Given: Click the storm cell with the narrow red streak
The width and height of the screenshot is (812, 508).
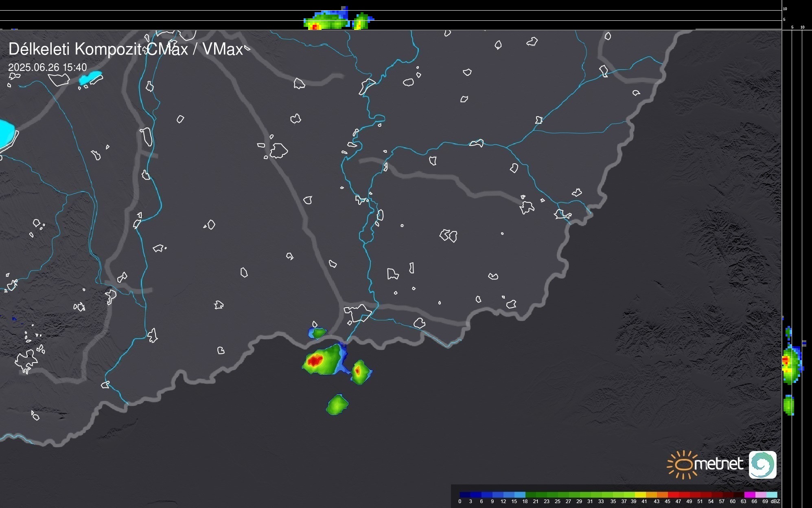Looking at the screenshot, I should (x=359, y=371).
